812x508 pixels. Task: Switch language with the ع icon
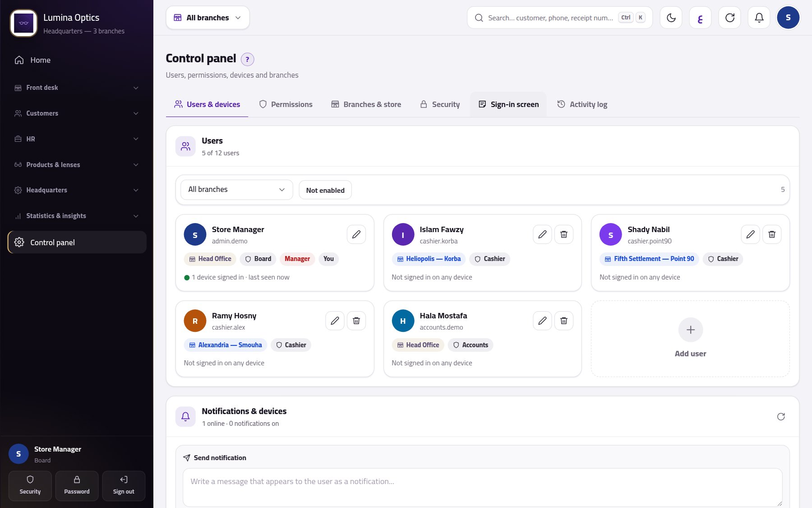(x=700, y=18)
